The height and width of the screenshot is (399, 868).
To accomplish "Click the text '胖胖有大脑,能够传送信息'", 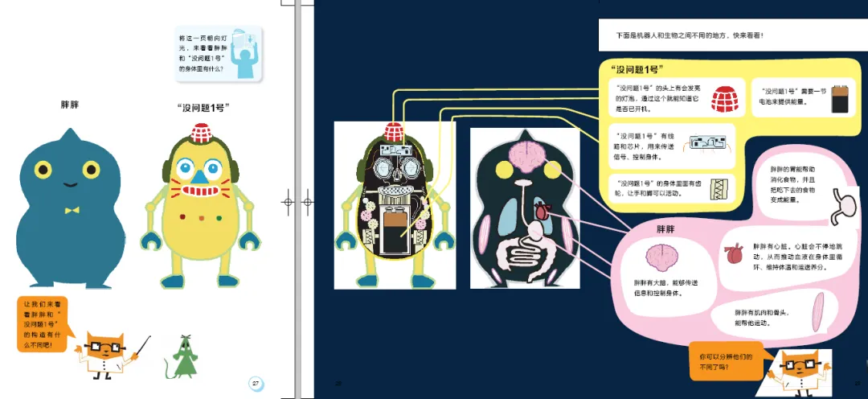I will tap(666, 288).
